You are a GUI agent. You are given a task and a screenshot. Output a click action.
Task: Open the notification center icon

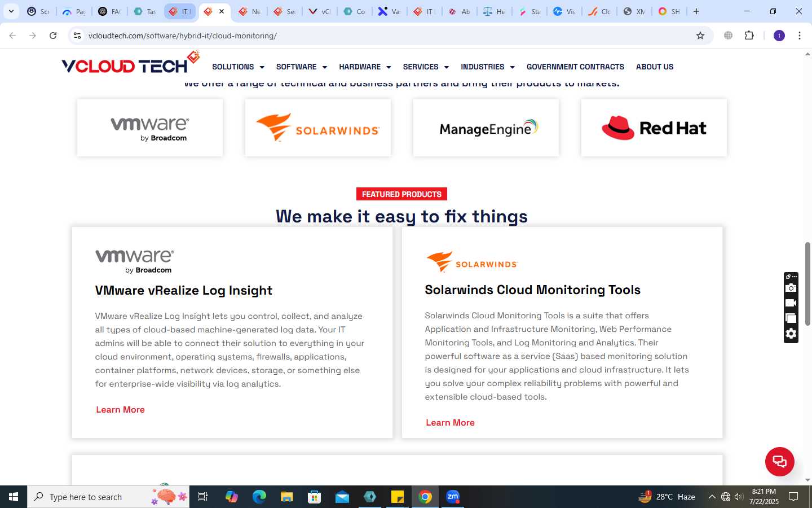793,497
